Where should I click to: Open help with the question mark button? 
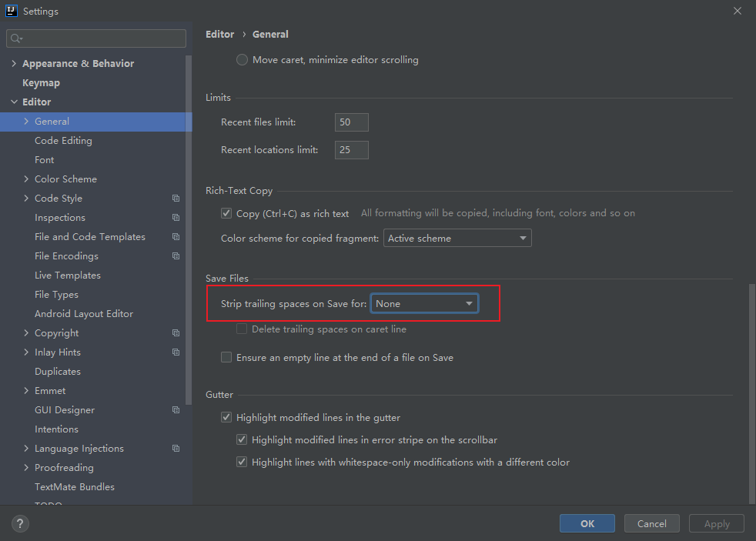[20, 523]
